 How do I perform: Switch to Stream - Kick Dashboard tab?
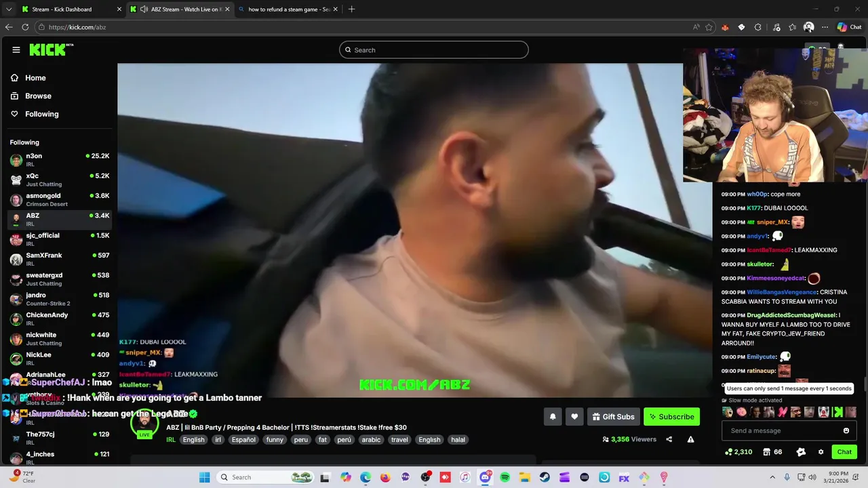pos(71,9)
